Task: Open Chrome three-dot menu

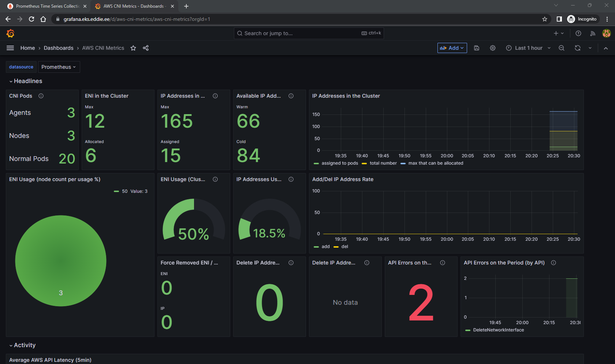Action: [x=607, y=19]
